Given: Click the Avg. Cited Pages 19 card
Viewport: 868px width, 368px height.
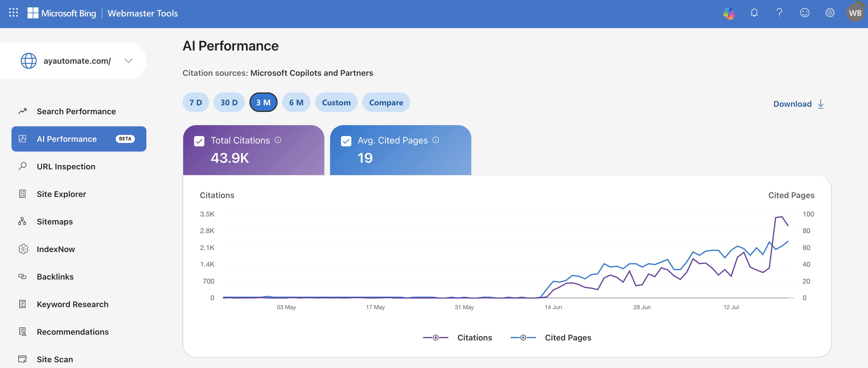Looking at the screenshot, I should (x=400, y=150).
